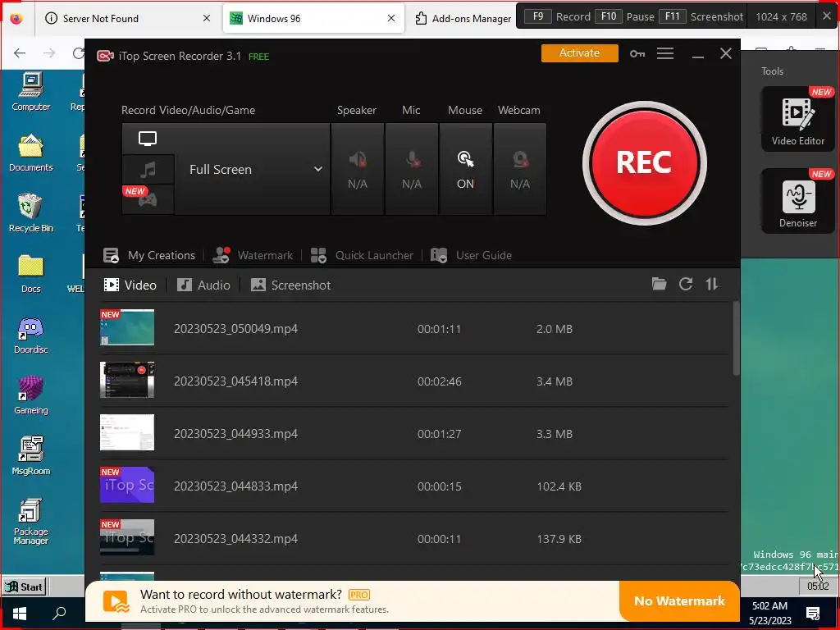Toggle the Speaker N/A setting
Viewport: 840px width, 630px height.
pyautogui.click(x=358, y=169)
